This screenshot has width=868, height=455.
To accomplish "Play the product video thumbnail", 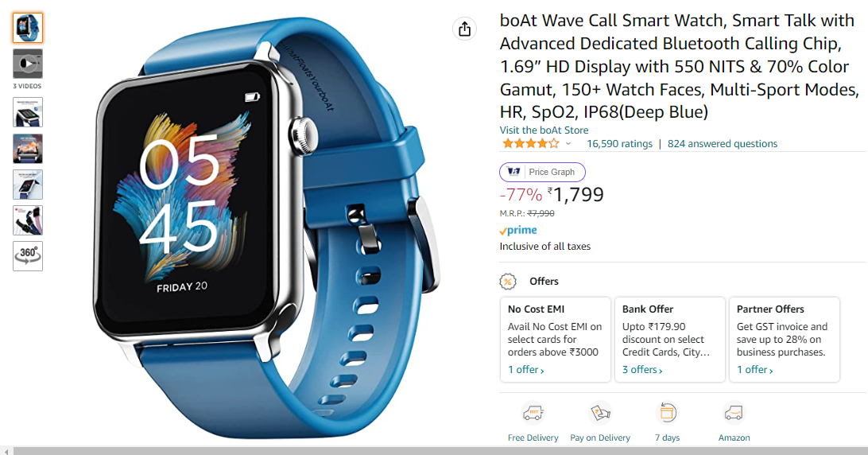I will pyautogui.click(x=28, y=64).
